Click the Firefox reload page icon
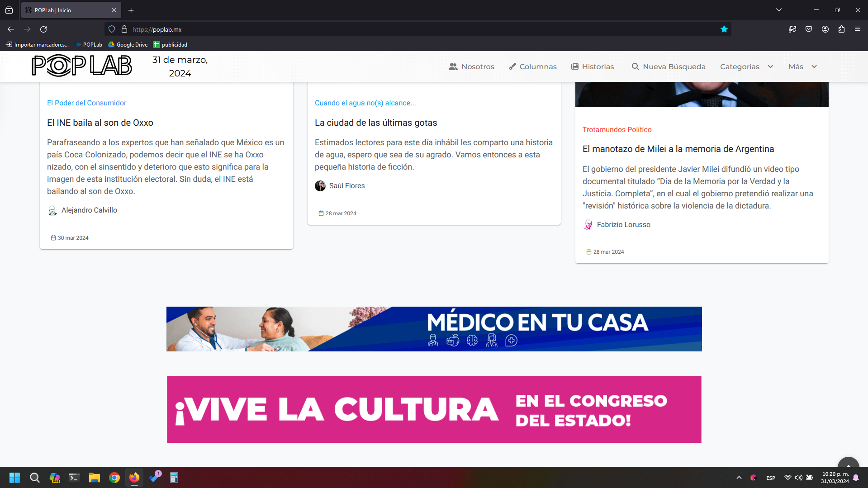Screen dimensions: 868x488 43,29
